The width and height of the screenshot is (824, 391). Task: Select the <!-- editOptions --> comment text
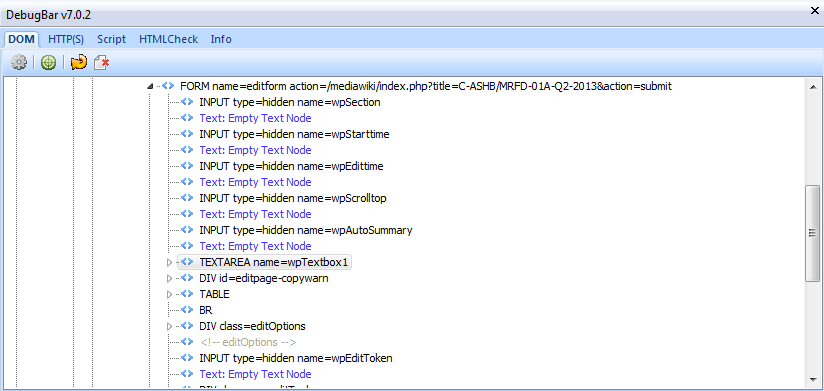(248, 342)
